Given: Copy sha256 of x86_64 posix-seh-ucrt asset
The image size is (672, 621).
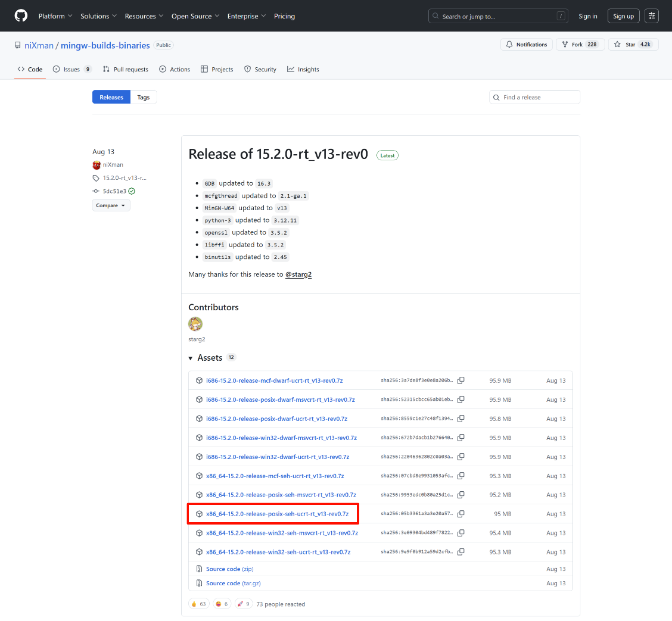Looking at the screenshot, I should 461,513.
